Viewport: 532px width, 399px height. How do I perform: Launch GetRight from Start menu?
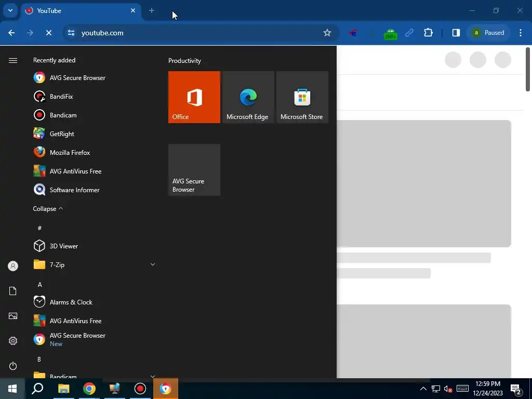click(x=95, y=134)
